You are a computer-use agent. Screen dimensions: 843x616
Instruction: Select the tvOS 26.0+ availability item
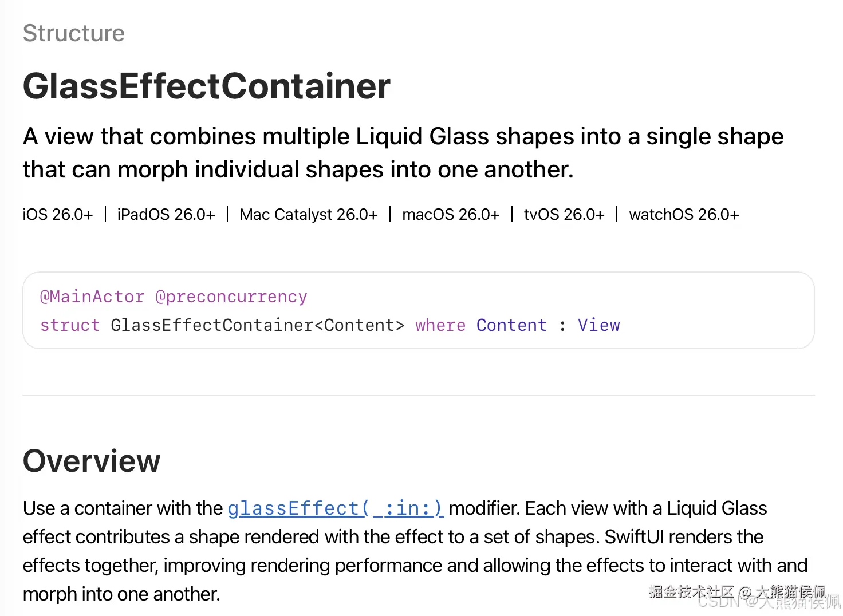click(x=564, y=215)
